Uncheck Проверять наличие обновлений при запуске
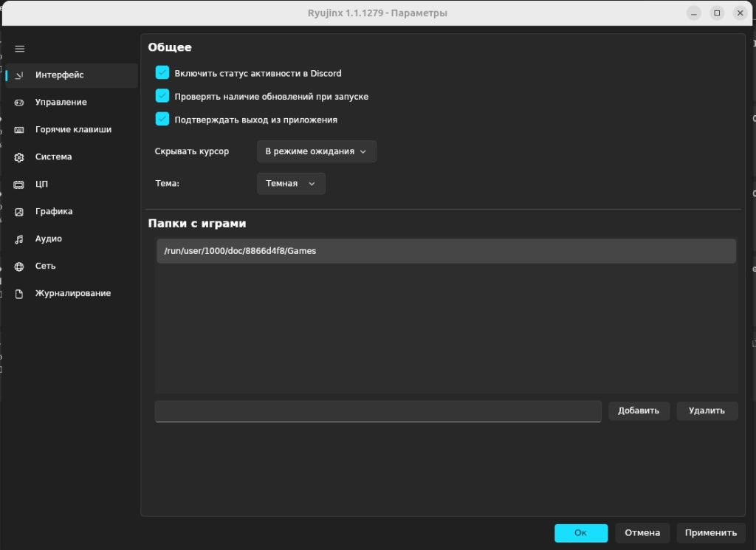Viewport: 756px width, 550px height. [162, 96]
